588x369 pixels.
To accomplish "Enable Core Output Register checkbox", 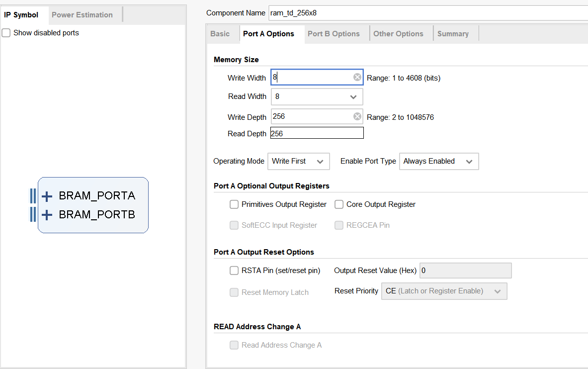I will coord(339,204).
